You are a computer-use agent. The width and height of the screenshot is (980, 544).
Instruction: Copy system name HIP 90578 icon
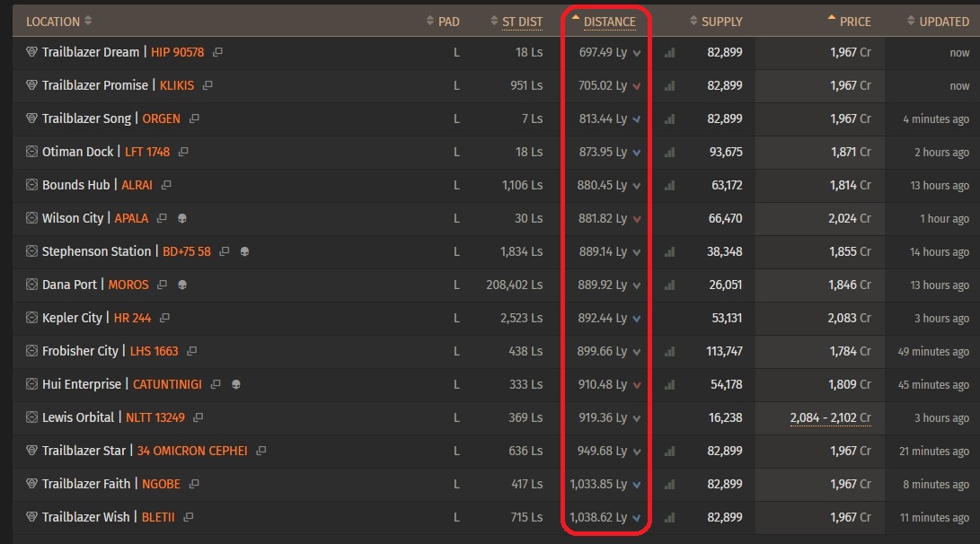pos(217,52)
